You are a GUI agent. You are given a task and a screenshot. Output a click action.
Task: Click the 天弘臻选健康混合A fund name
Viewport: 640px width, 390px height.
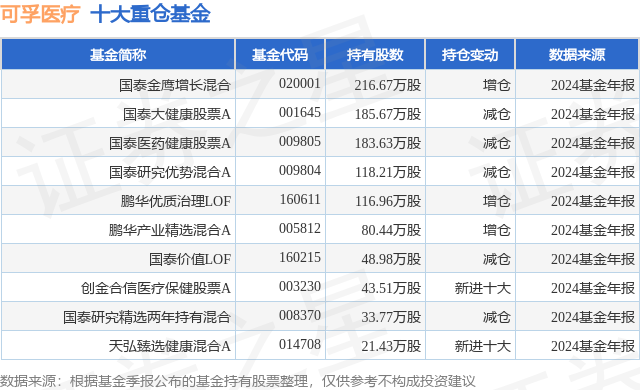170,346
